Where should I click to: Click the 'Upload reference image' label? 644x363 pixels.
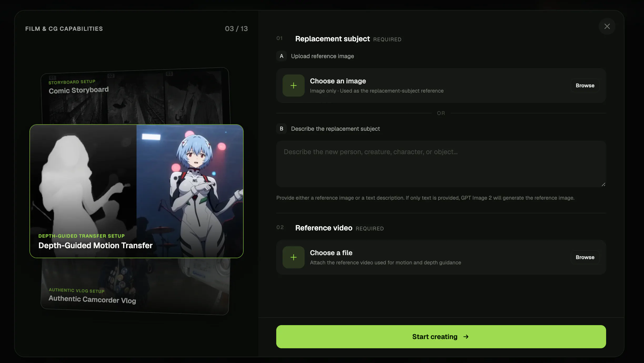(322, 56)
